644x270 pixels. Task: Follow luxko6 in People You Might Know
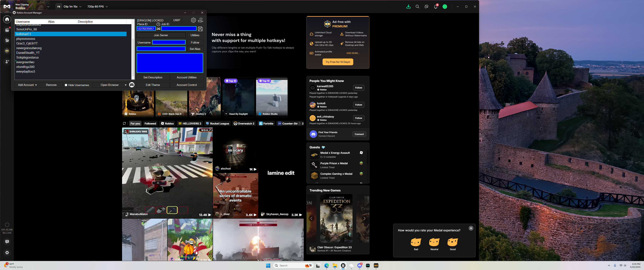(359, 105)
